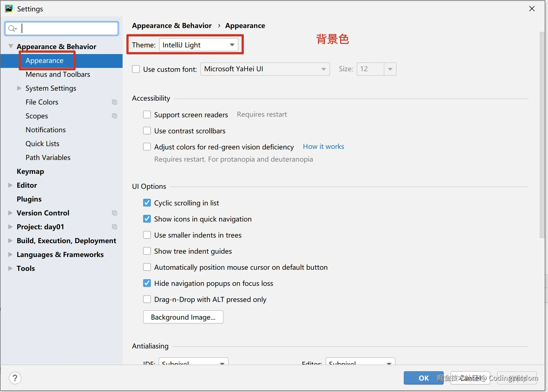Expand the Editor settings node
This screenshot has height=392, width=548.
(x=11, y=185)
